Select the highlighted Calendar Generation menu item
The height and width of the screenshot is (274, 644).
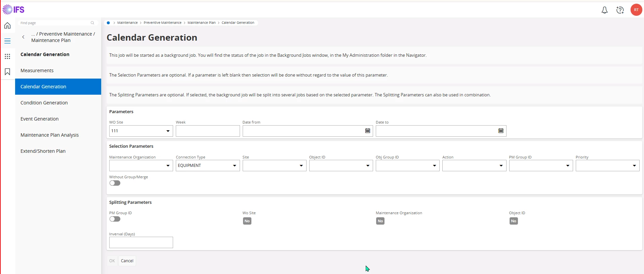pos(58,87)
